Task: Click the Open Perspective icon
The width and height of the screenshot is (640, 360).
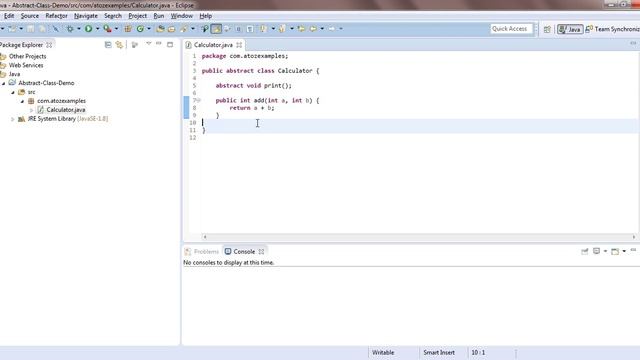Action: tap(547, 29)
